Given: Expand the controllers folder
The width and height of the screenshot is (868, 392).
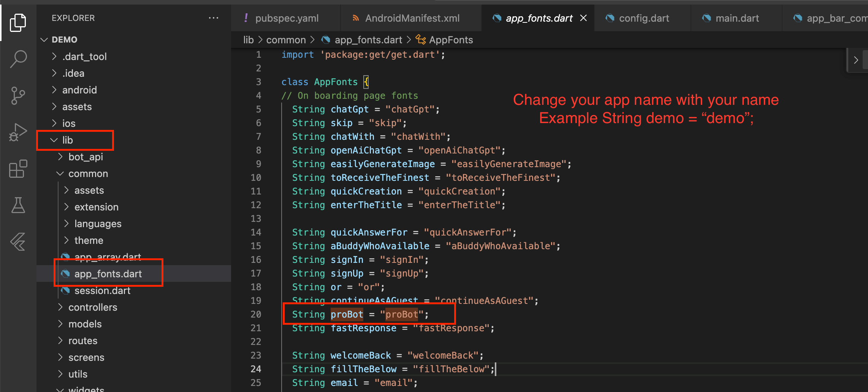Looking at the screenshot, I should [x=60, y=307].
